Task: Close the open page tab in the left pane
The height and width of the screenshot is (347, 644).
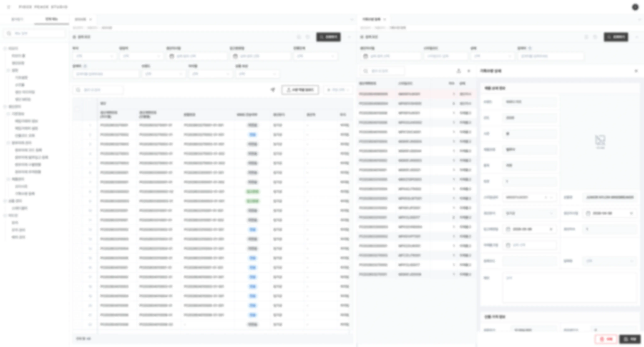Action: click(91, 19)
